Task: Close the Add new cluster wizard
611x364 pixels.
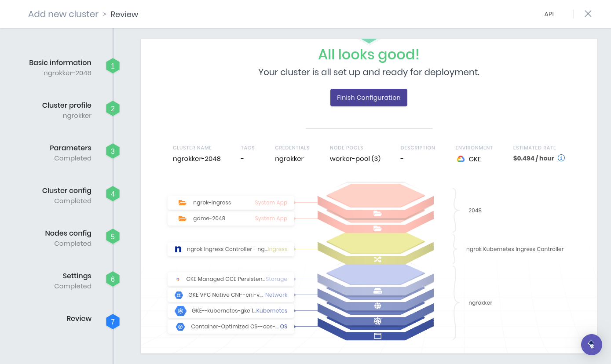Action: pyautogui.click(x=588, y=14)
